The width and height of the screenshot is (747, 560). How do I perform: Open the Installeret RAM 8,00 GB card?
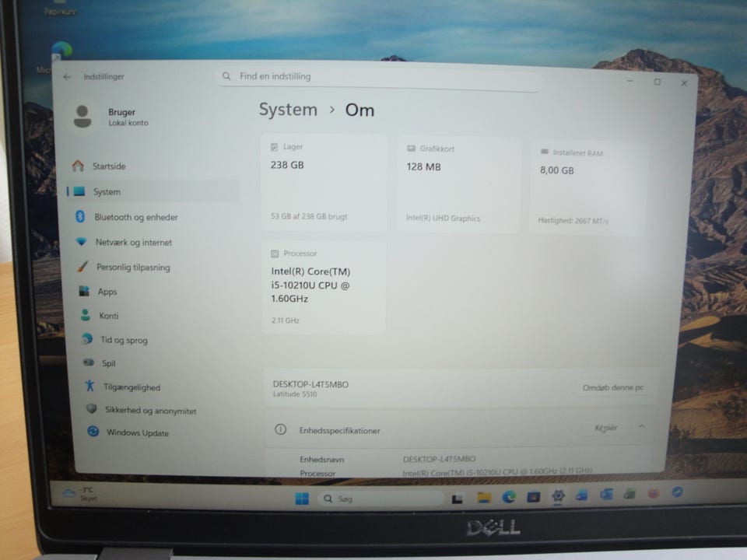click(x=589, y=187)
